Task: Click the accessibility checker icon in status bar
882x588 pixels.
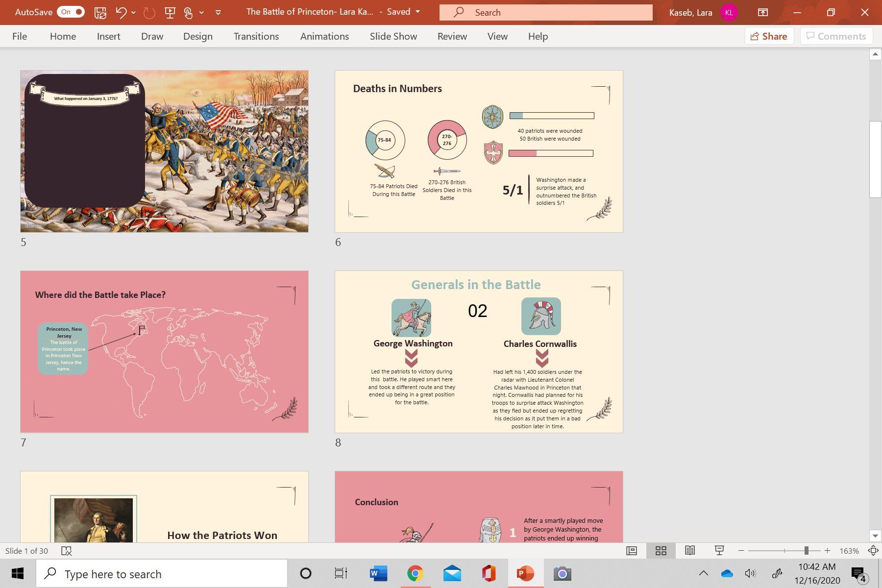Action: [x=67, y=551]
